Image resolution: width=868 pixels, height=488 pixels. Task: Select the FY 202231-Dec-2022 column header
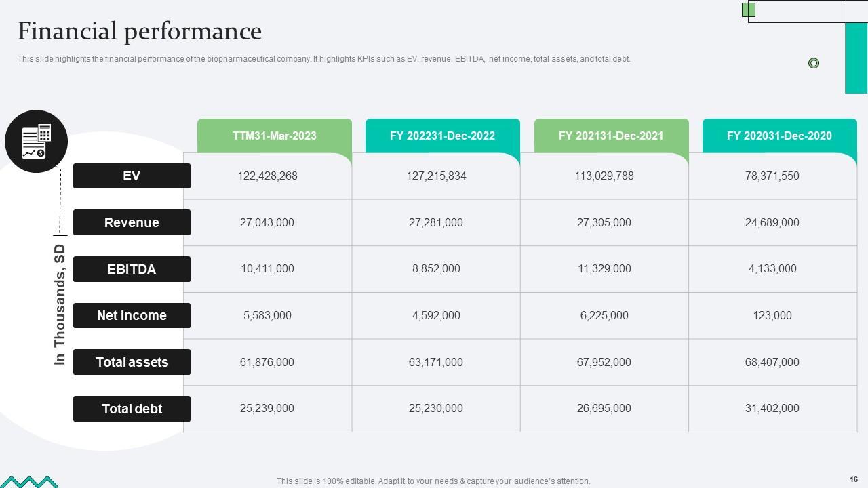(442, 136)
